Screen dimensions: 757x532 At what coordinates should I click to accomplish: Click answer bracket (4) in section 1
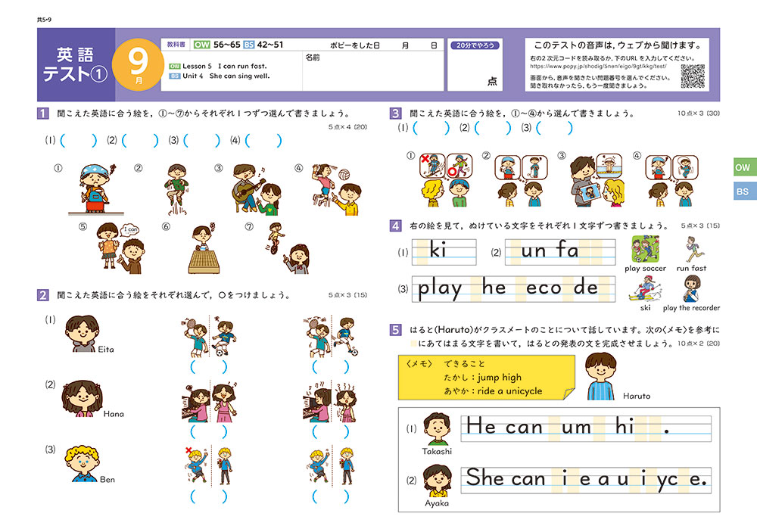263,141
